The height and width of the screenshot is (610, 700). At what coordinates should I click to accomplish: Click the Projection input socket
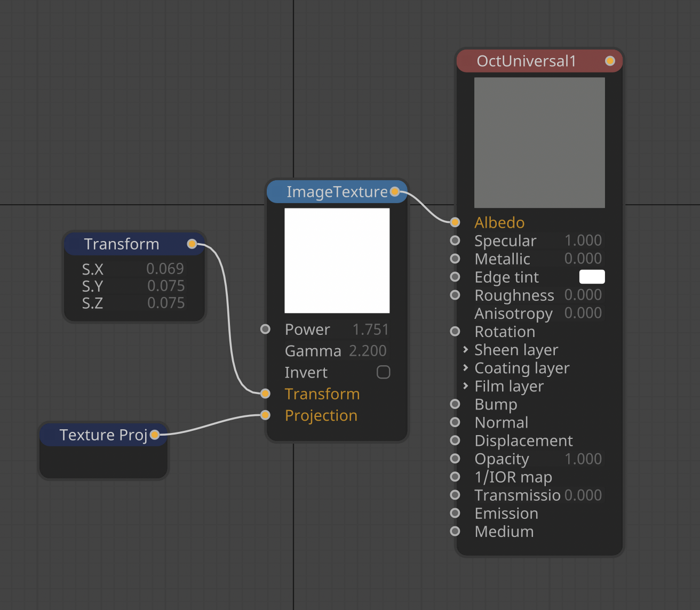click(x=265, y=415)
